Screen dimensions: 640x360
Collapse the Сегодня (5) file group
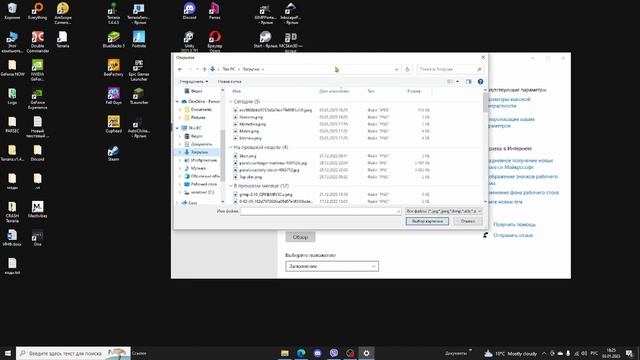point(231,101)
